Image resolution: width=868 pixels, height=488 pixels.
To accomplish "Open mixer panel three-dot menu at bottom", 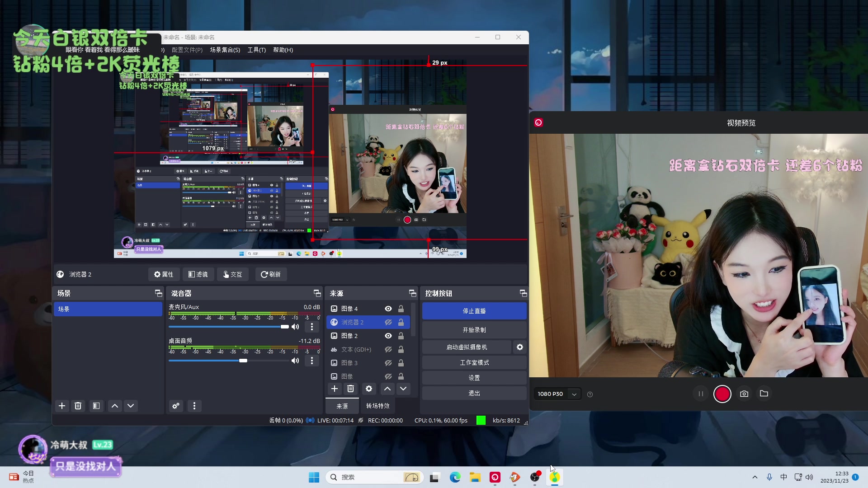I will [194, 406].
